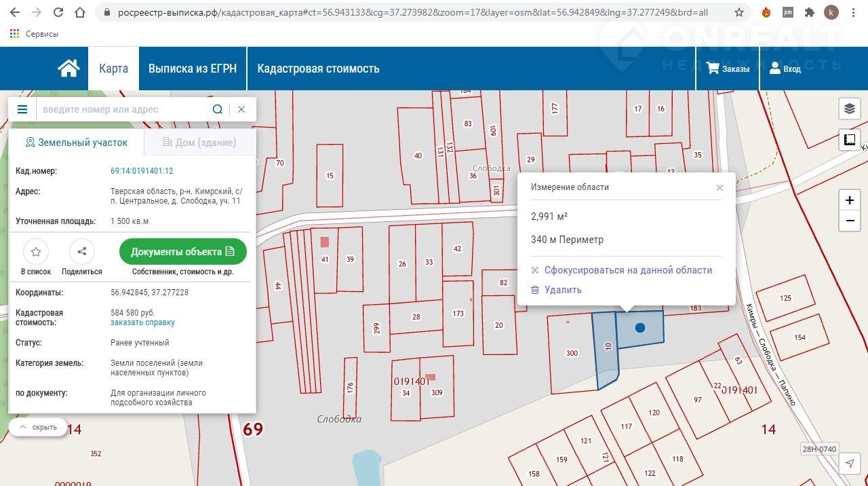Collapse the info panel with скрыть
Screen dimensions: 868x486
click(38, 428)
